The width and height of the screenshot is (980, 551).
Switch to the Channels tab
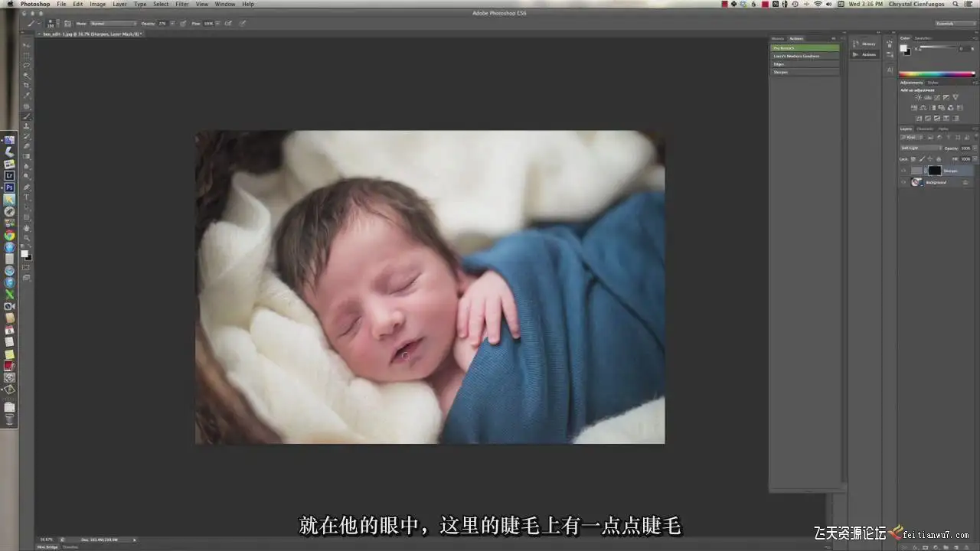tap(925, 129)
